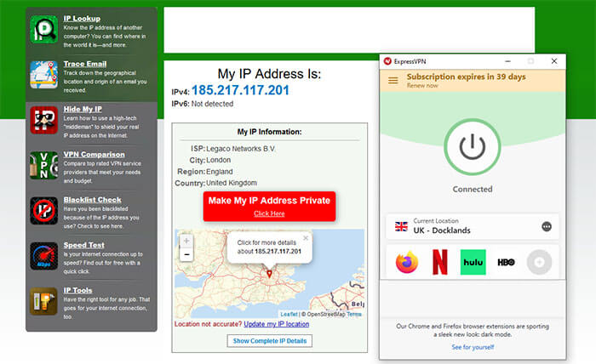
Task: Click the blank banner ad area at top
Action: pyautogui.click(x=349, y=30)
